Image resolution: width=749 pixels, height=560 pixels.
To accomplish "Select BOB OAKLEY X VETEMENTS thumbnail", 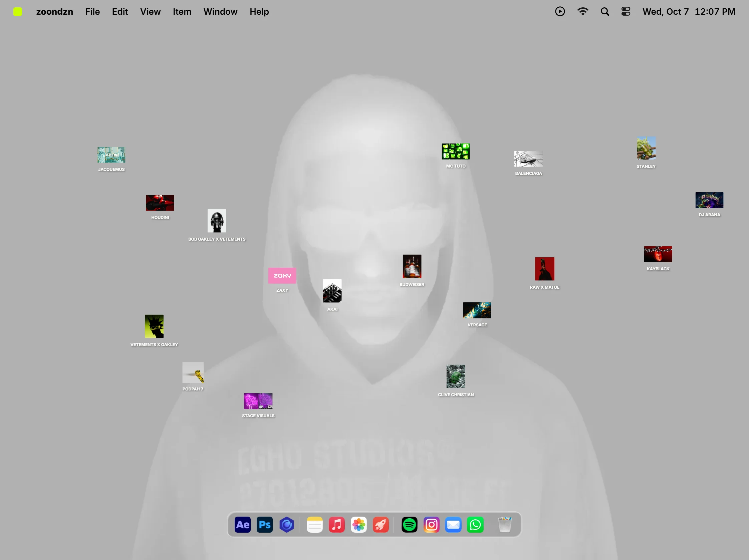I will (217, 221).
